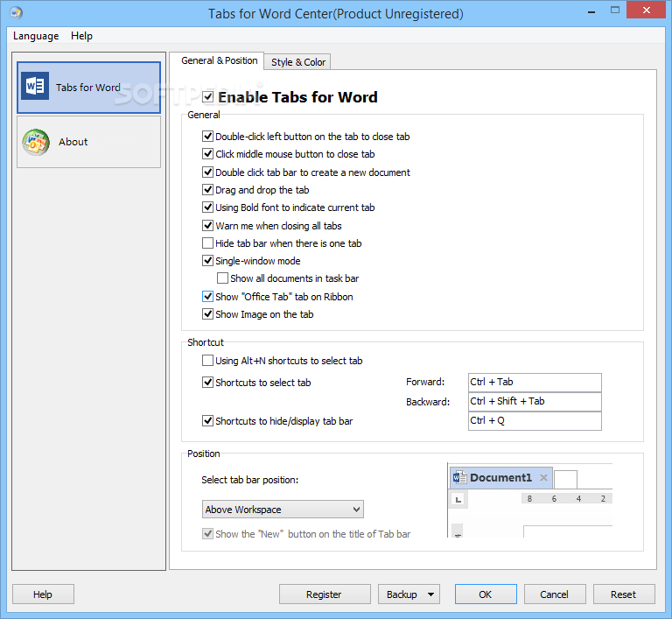
Task: Select the Tabs for Word sidebar item
Action: pos(88,88)
